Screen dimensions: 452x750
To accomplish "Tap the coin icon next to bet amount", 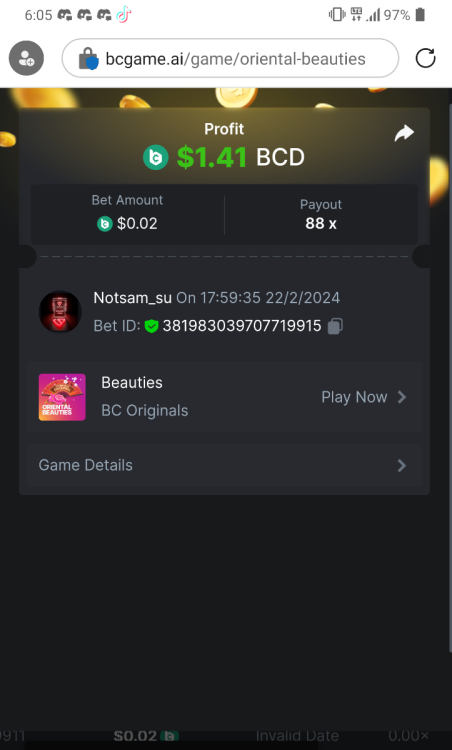I will pos(105,223).
